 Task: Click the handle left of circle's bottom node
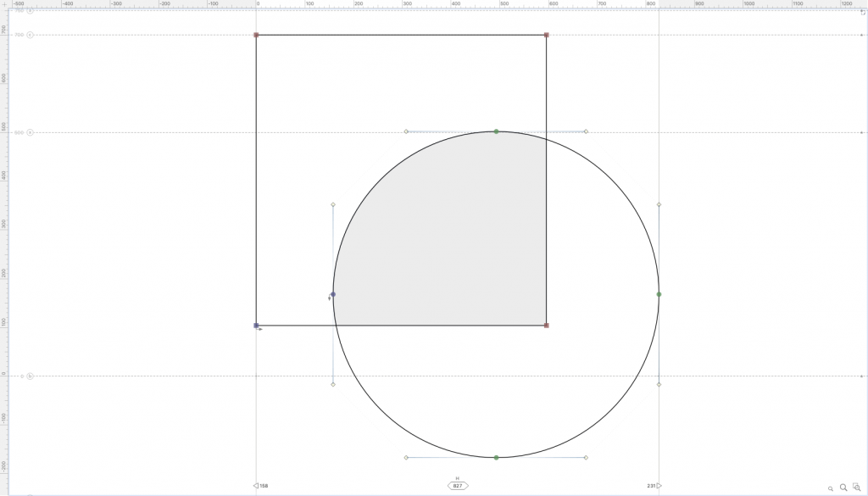coord(406,458)
